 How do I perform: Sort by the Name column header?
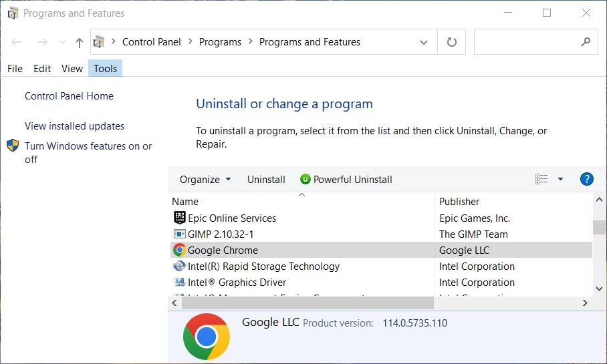(x=185, y=202)
